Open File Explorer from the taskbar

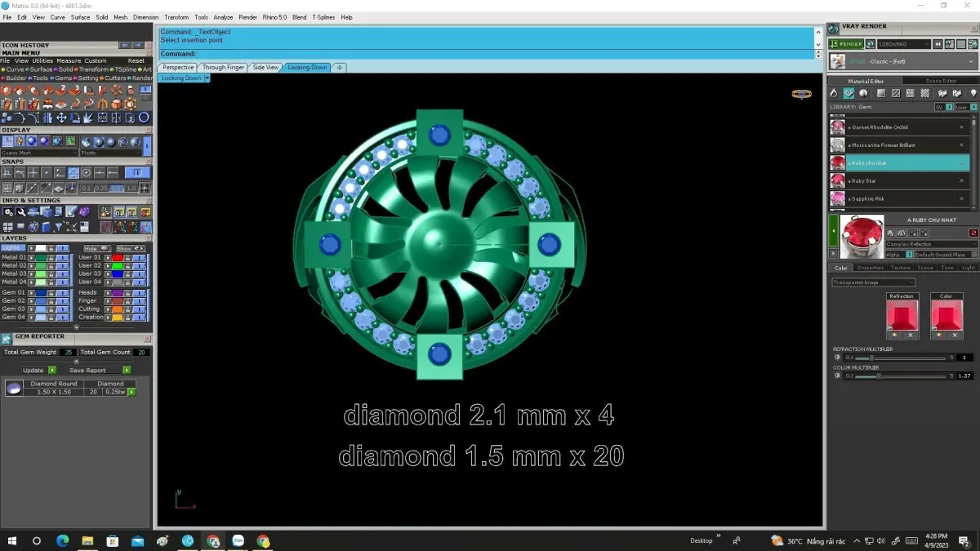click(x=87, y=540)
